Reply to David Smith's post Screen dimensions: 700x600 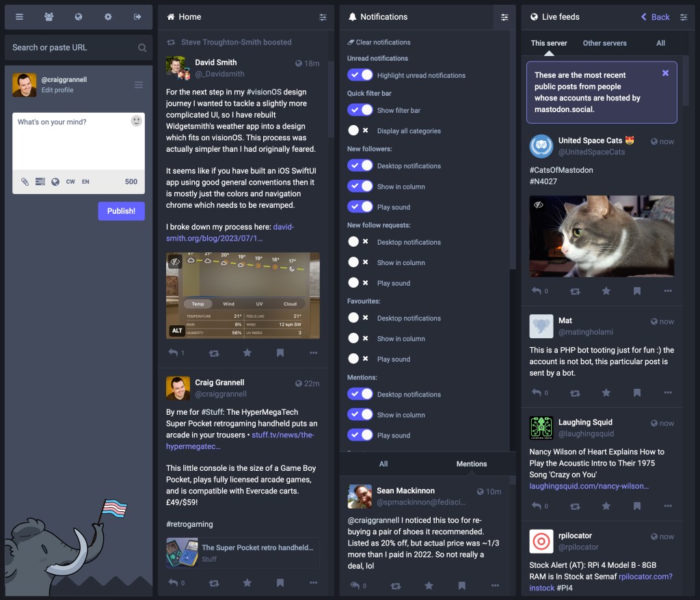click(173, 353)
